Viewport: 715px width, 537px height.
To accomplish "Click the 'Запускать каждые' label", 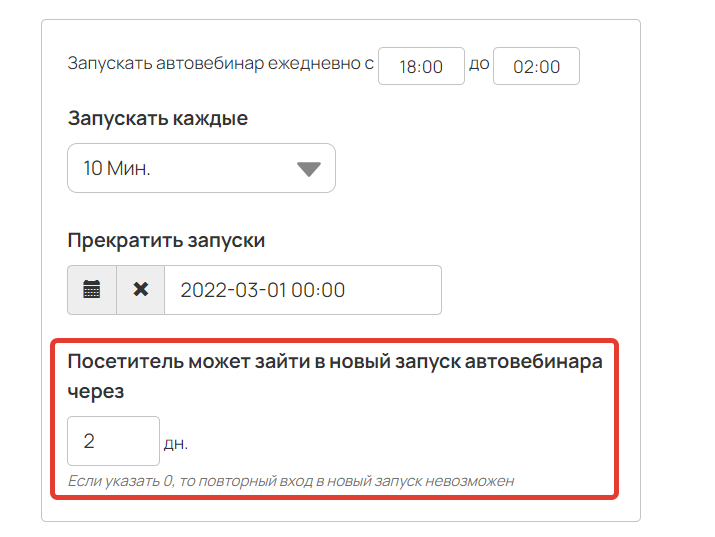I will (158, 119).
